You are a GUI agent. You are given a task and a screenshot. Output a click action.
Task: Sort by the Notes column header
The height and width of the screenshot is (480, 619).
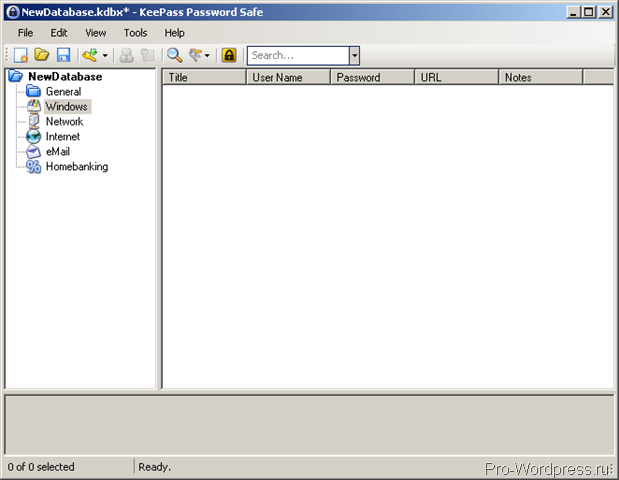click(541, 77)
